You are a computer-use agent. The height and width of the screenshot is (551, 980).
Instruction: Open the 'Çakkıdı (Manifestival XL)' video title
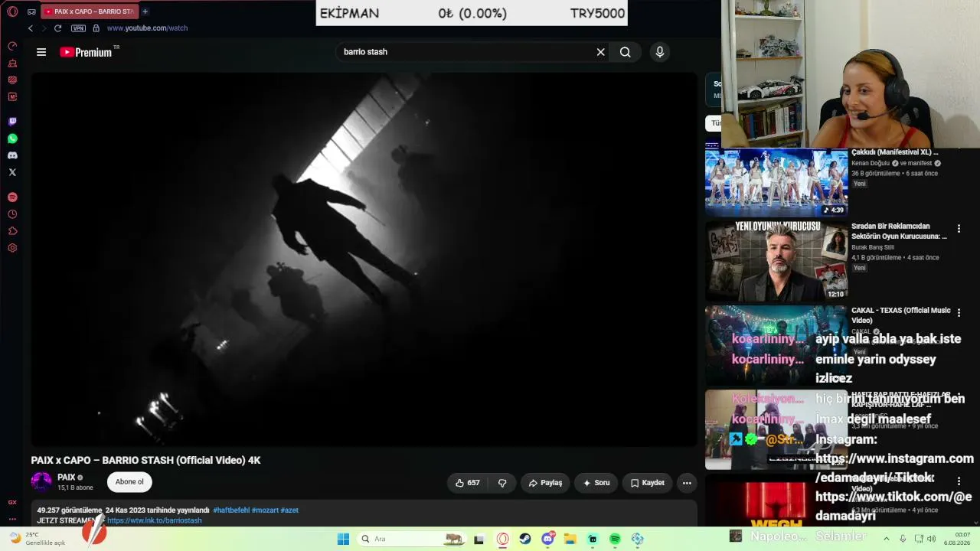894,152
